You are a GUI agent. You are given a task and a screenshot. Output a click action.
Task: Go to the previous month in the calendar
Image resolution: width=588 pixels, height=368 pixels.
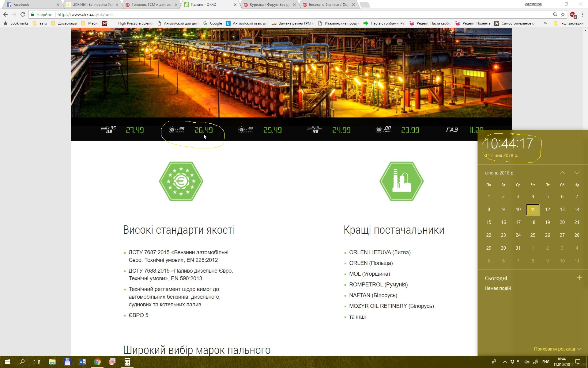(562, 173)
